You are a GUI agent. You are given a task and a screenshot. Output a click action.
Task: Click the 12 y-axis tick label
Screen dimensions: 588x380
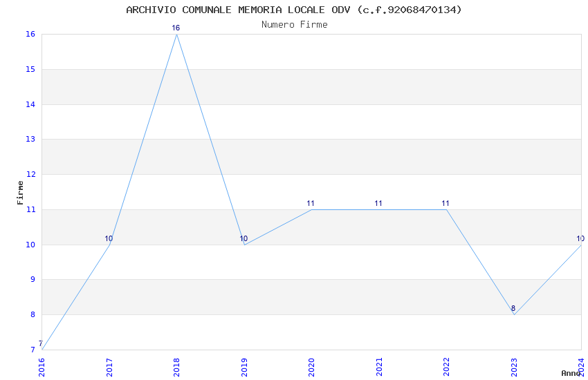[x=30, y=175]
